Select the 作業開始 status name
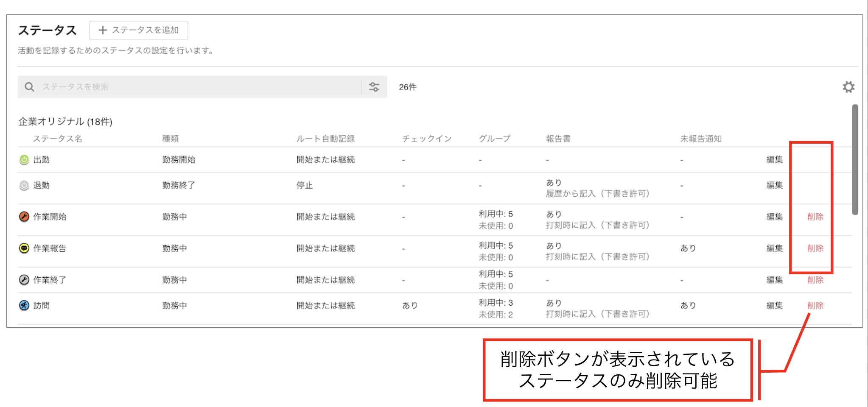The width and height of the screenshot is (868, 407). point(50,217)
